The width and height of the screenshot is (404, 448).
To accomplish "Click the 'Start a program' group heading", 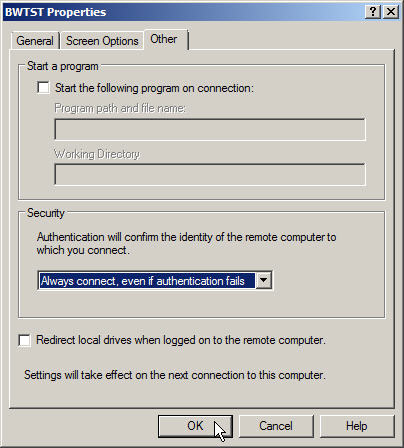I will click(63, 66).
